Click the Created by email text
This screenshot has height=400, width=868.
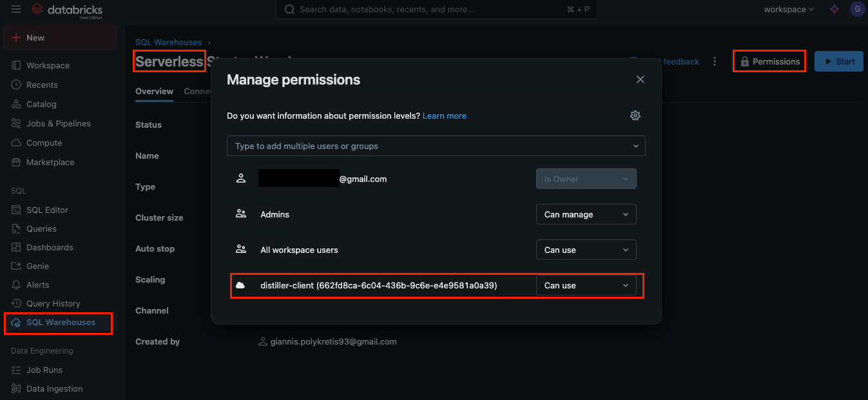pyautogui.click(x=333, y=341)
